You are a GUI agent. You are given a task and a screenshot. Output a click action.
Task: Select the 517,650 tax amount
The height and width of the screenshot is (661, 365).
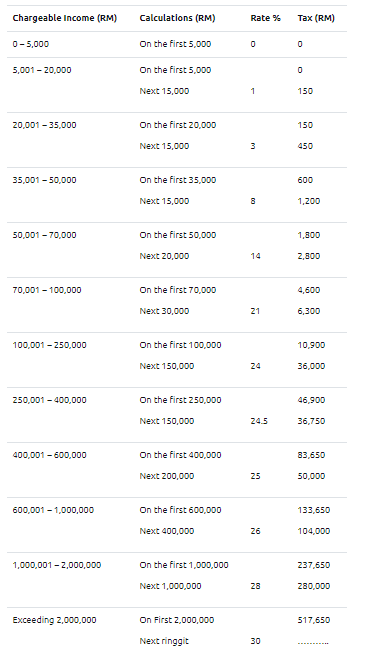[x=314, y=620]
